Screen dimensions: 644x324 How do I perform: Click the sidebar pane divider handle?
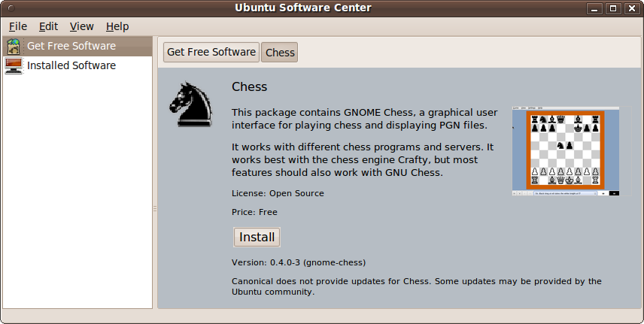[x=155, y=208]
